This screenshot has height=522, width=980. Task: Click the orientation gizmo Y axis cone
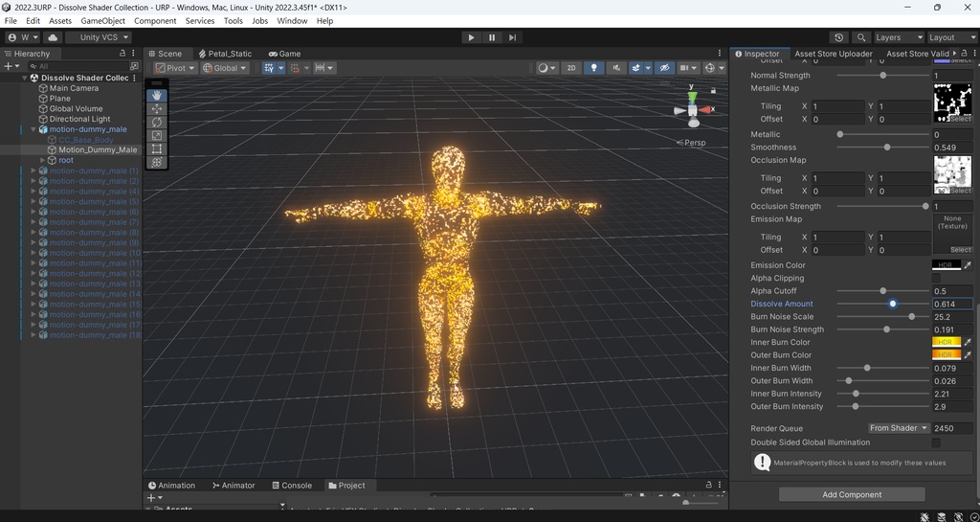692,97
